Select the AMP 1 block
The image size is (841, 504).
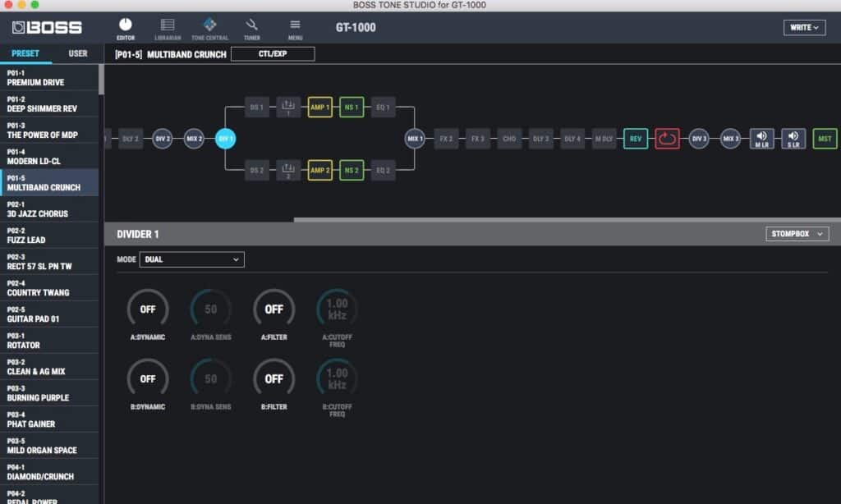pyautogui.click(x=320, y=108)
